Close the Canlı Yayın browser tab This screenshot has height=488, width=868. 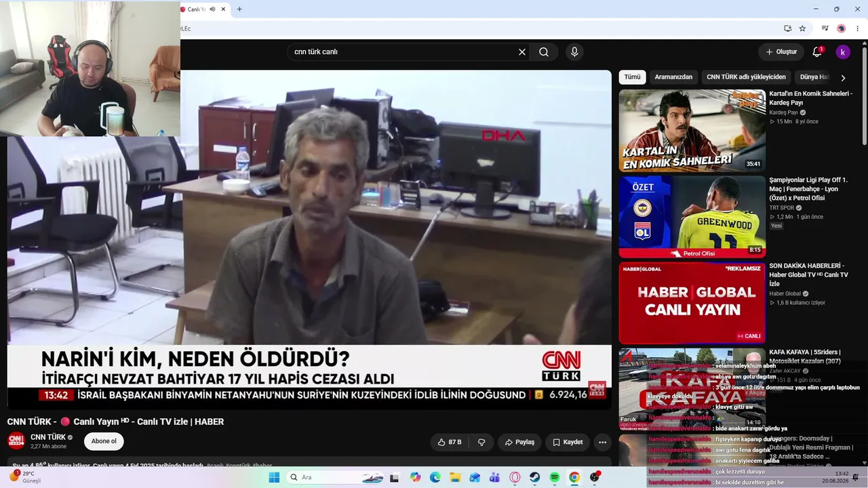click(x=223, y=9)
